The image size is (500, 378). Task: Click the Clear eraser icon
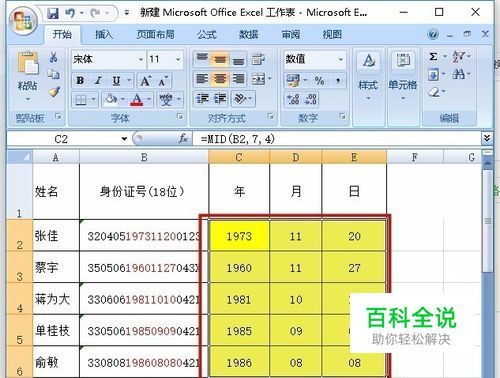(x=434, y=91)
